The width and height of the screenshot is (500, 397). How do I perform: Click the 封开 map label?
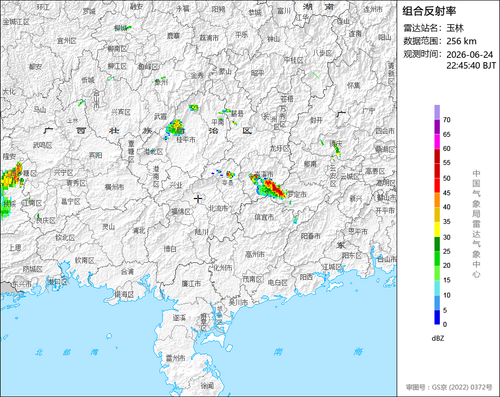tap(316, 120)
